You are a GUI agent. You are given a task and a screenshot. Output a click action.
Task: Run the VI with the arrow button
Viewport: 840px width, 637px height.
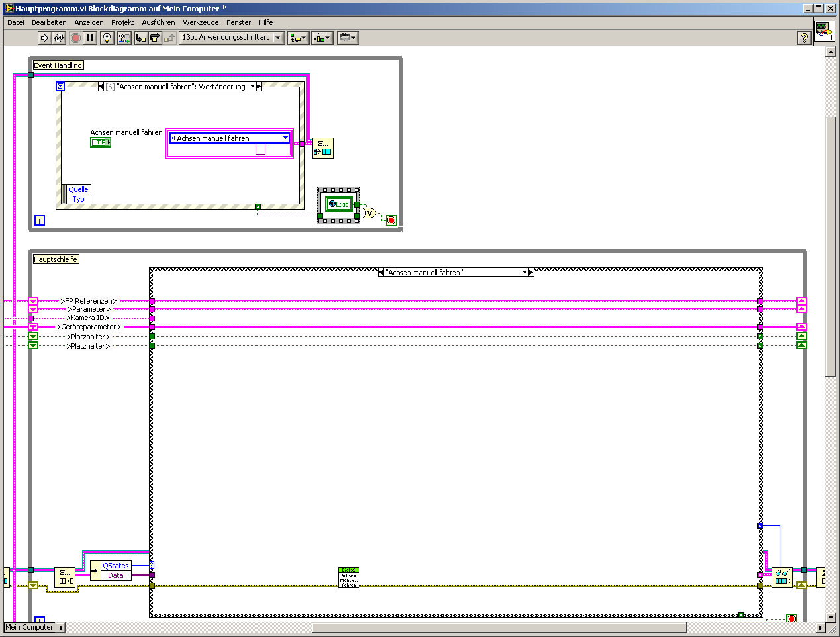click(44, 38)
